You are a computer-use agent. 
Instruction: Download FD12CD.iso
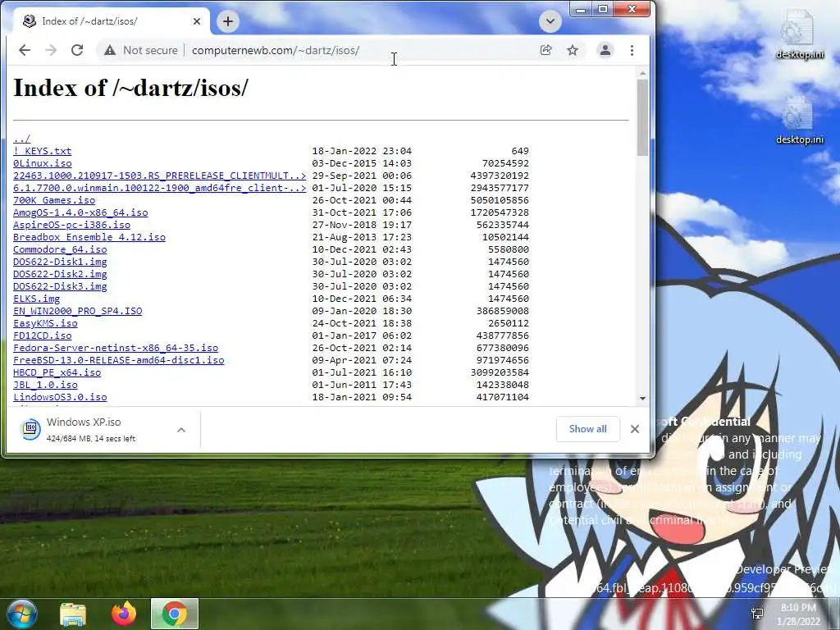pos(43,336)
